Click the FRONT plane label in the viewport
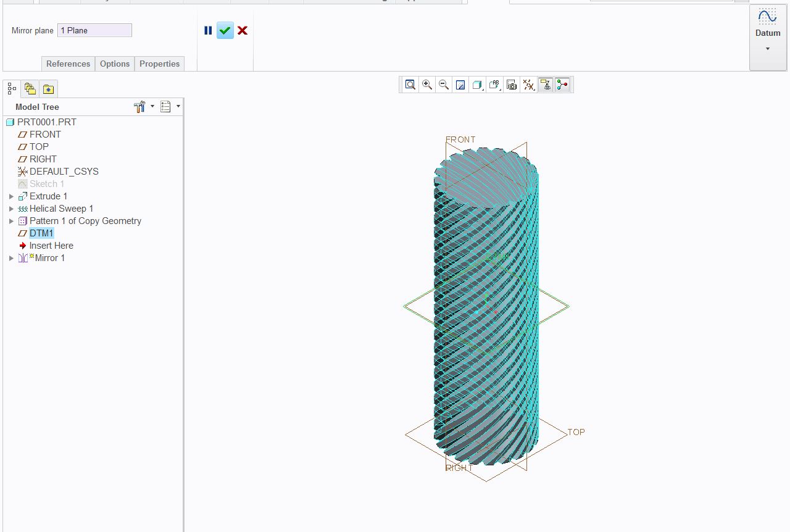The width and height of the screenshot is (790, 532). (461, 139)
